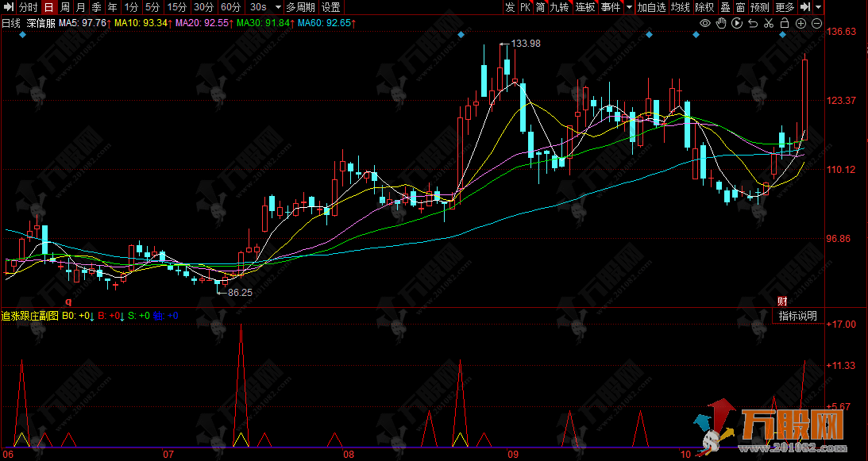The width and height of the screenshot is (868, 461).
Task: Switch to the 分时 intraday tab
Action: coord(29,7)
